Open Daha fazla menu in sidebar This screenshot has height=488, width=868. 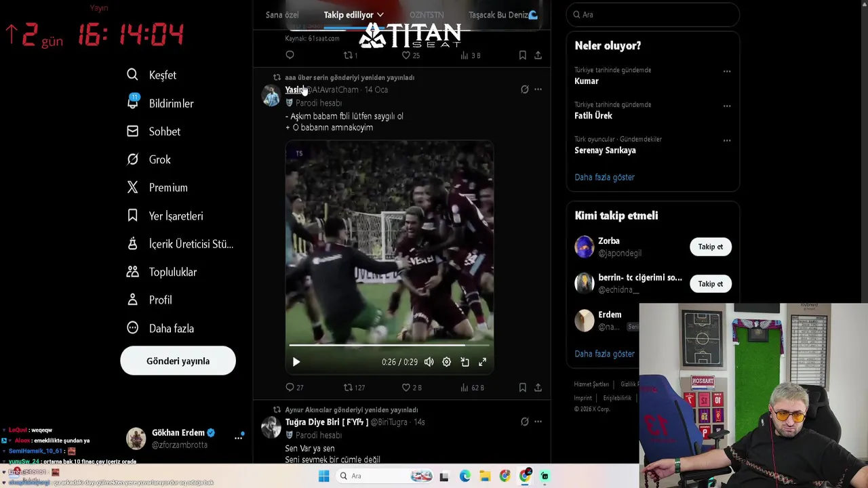(160, 328)
